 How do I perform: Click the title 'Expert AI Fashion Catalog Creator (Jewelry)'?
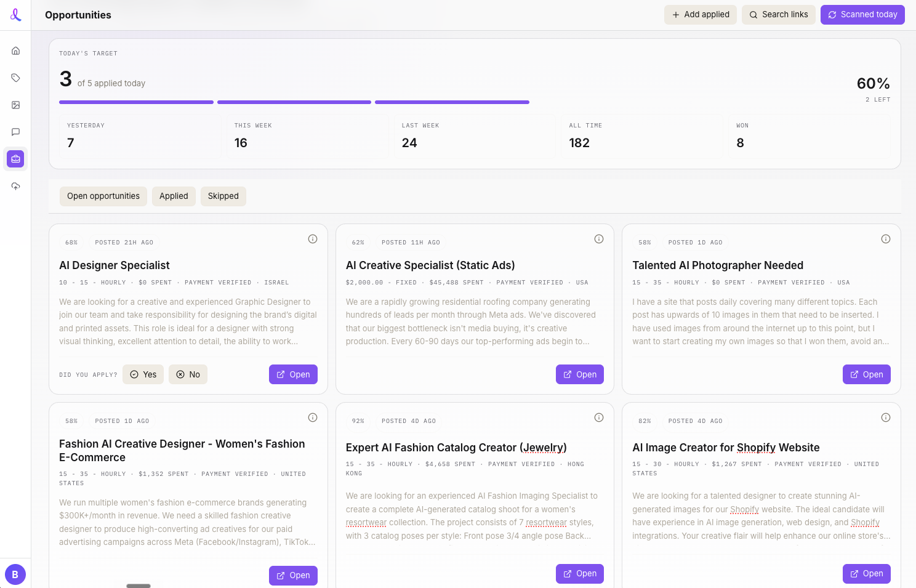pyautogui.click(x=456, y=448)
